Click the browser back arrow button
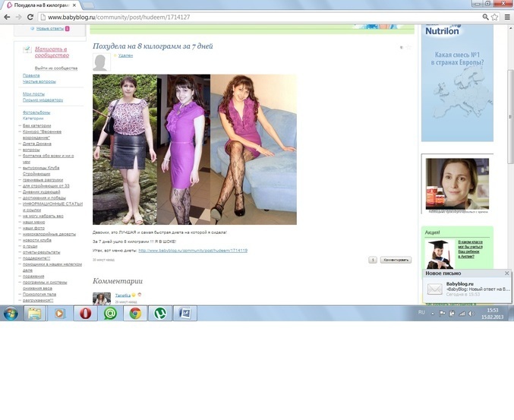514x420 pixels. pyautogui.click(x=7, y=16)
